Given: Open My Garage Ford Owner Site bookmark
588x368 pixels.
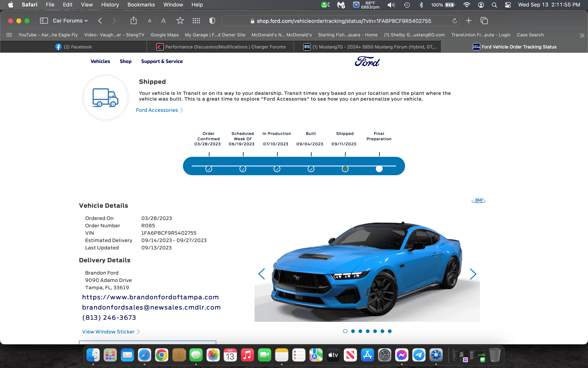Looking at the screenshot, I should click(215, 35).
